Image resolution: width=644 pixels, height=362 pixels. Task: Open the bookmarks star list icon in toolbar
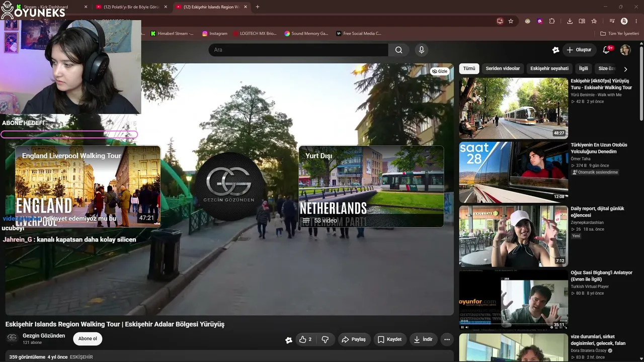pos(594,21)
